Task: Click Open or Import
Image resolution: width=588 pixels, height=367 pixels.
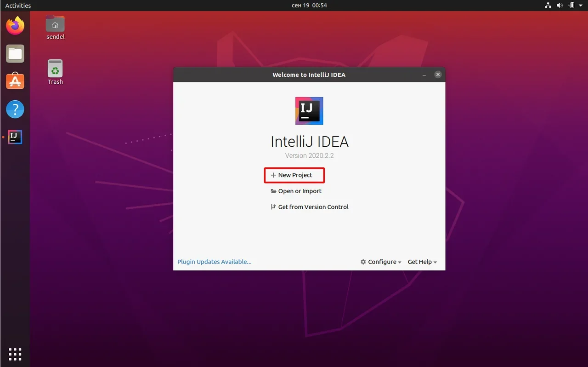Action: (299, 191)
